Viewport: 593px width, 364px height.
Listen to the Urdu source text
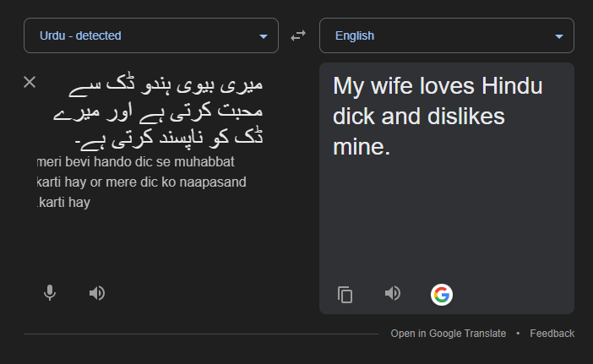pos(97,293)
